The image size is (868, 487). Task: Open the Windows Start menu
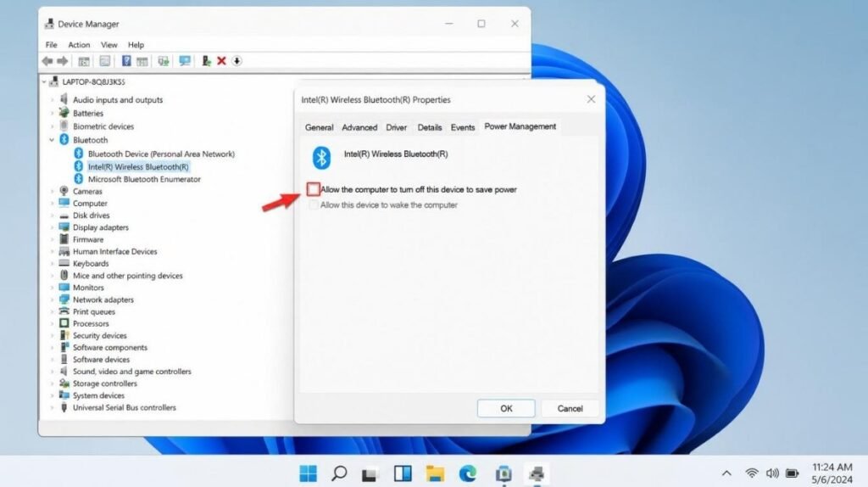coord(308,473)
